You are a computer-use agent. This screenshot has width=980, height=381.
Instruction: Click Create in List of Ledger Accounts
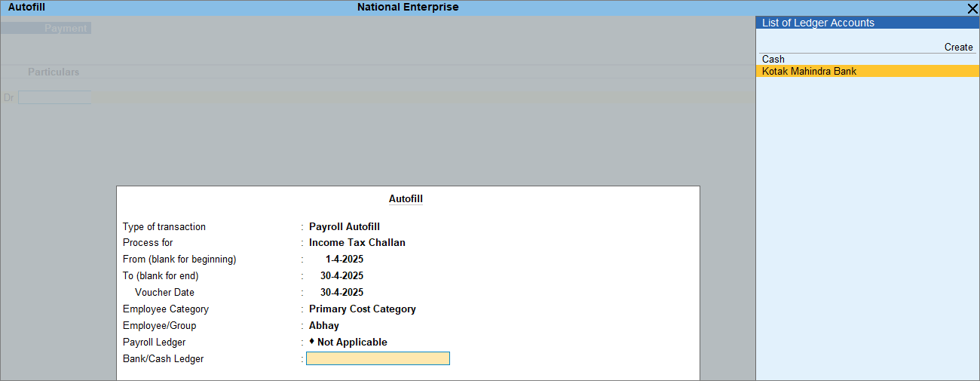coord(958,47)
